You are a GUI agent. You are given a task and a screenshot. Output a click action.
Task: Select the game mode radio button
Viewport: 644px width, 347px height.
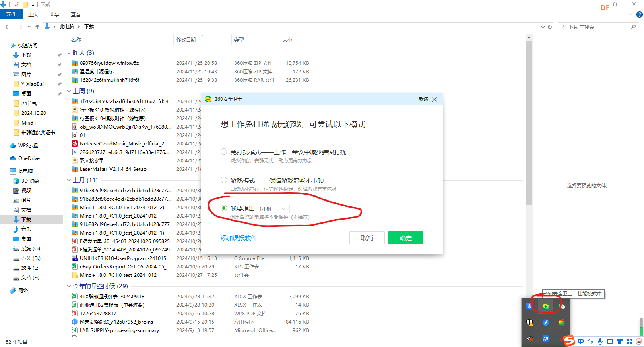click(224, 180)
